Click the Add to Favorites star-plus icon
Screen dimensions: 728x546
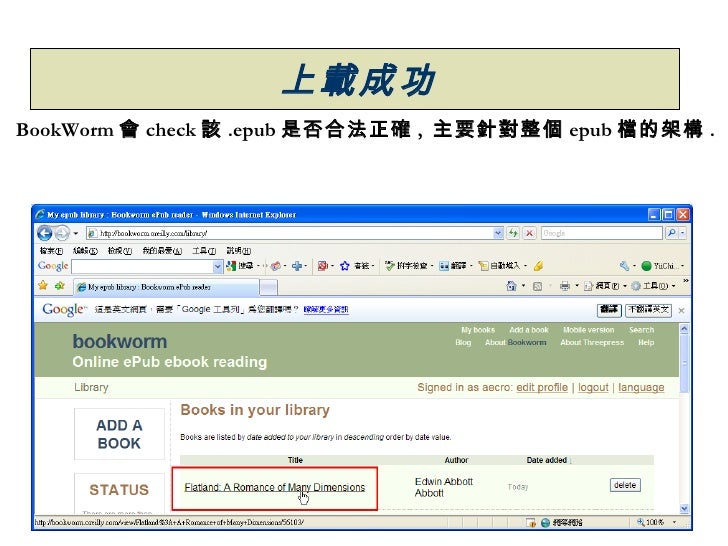pos(59,286)
